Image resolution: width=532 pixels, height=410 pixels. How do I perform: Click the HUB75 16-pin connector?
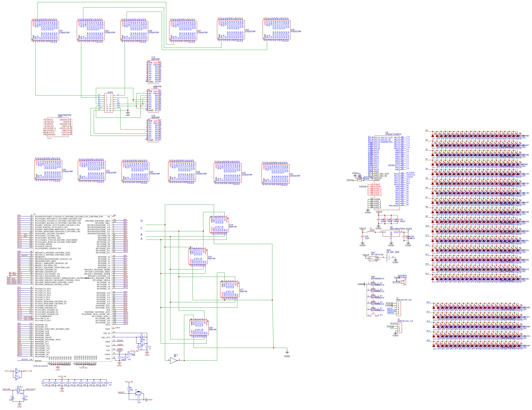[109, 103]
